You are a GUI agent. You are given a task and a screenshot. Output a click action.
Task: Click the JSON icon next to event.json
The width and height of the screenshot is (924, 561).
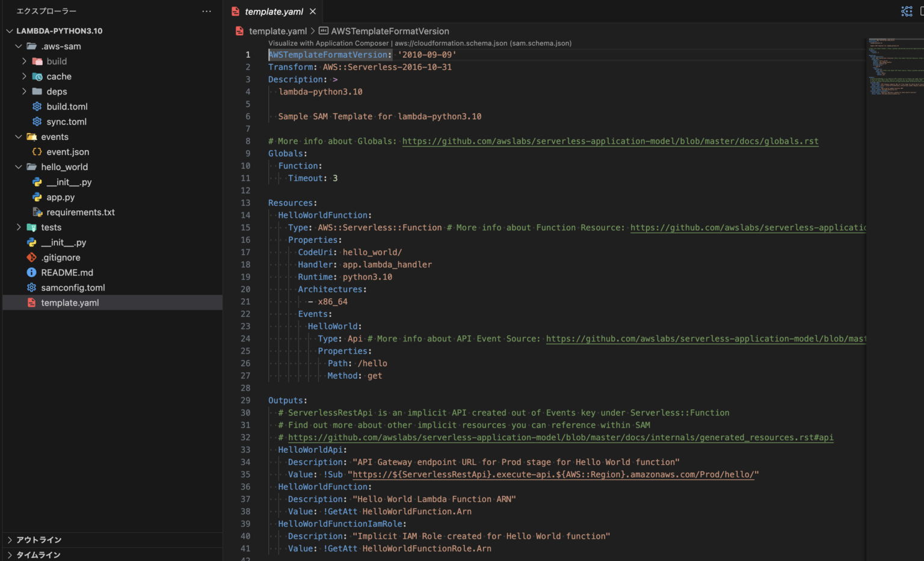36,152
